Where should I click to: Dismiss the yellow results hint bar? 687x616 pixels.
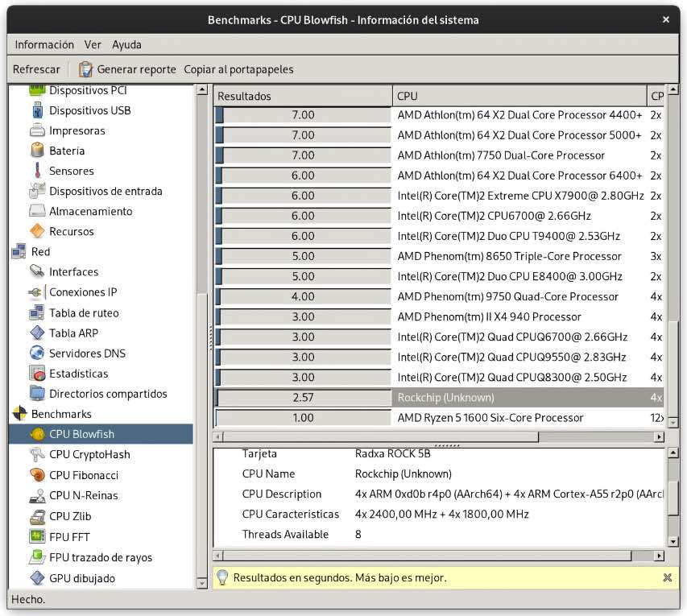click(668, 577)
